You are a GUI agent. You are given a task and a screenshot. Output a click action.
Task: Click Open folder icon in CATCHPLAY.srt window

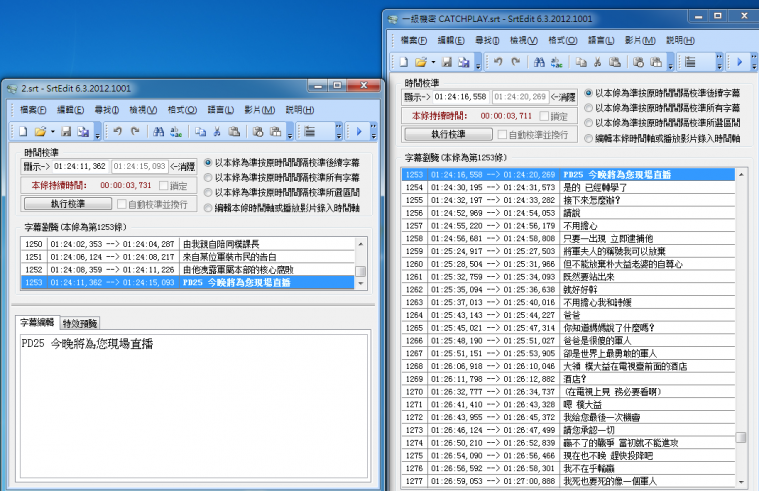click(421, 62)
